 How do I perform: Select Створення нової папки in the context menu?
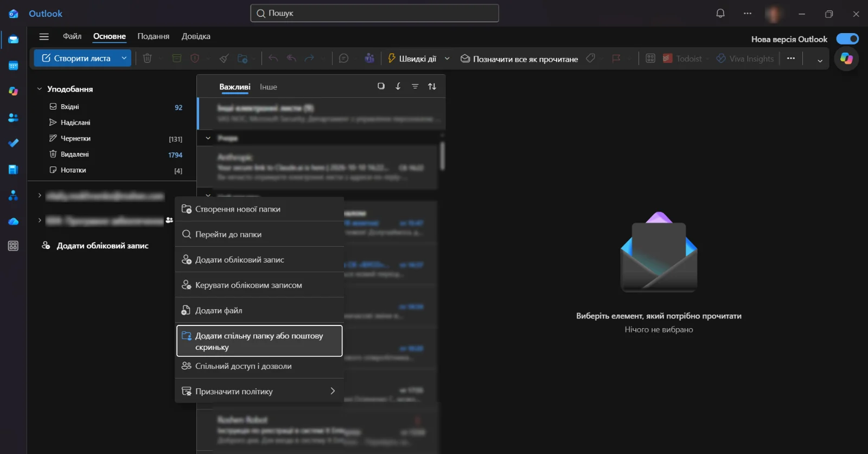[x=259, y=209]
